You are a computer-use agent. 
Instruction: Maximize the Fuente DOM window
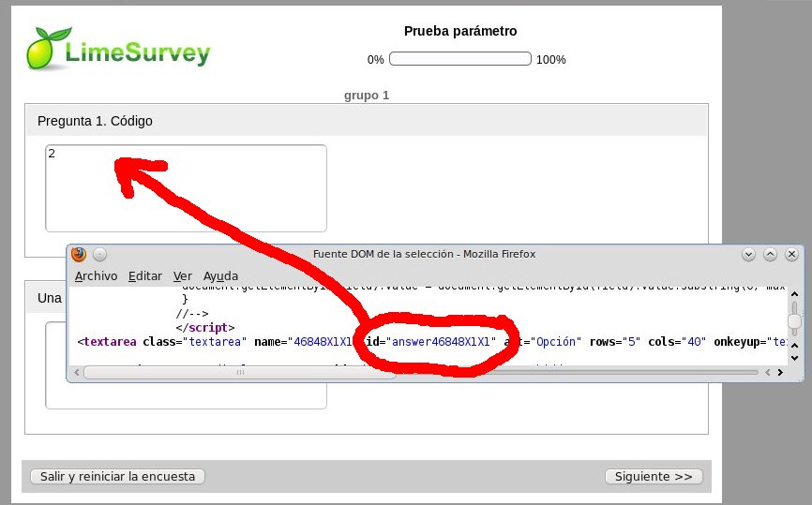tap(770, 254)
